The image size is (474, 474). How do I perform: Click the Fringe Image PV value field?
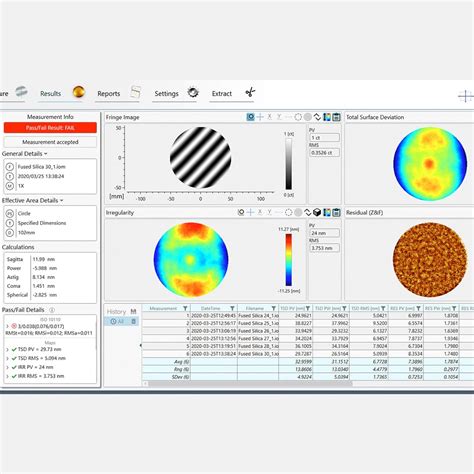pyautogui.click(x=324, y=137)
